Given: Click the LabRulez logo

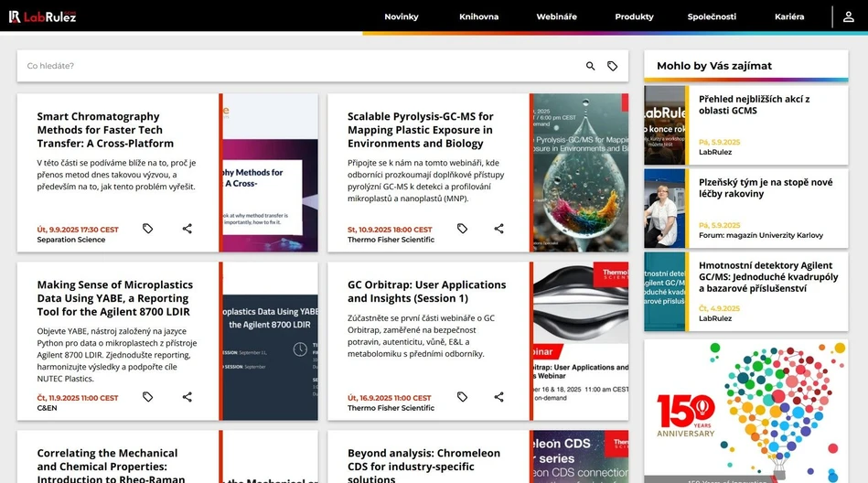Looking at the screenshot, I should [x=42, y=16].
